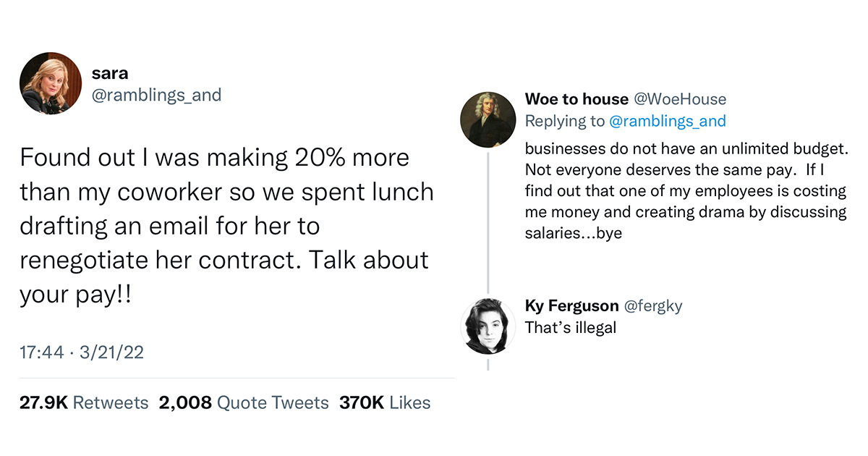Open the @ramblings_and handle under sara
This screenshot has height=456, width=868.
[156, 95]
